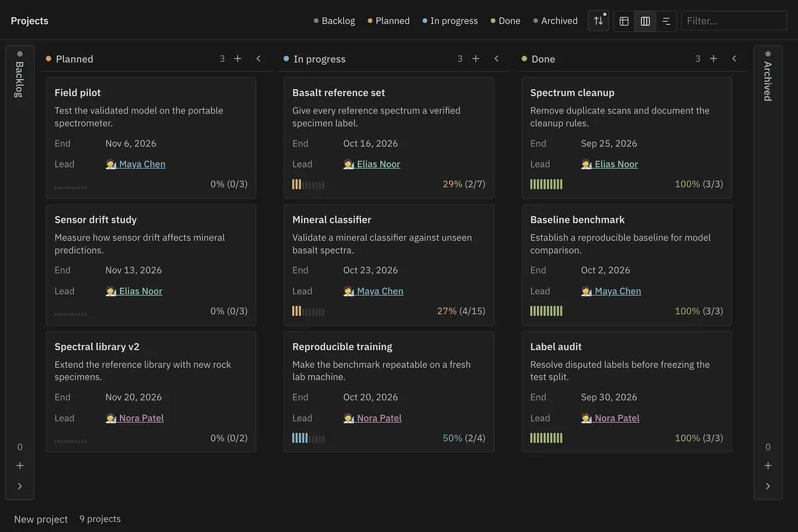Open the Baseline benchmark card title
Image resolution: width=798 pixels, height=532 pixels.
(578, 219)
